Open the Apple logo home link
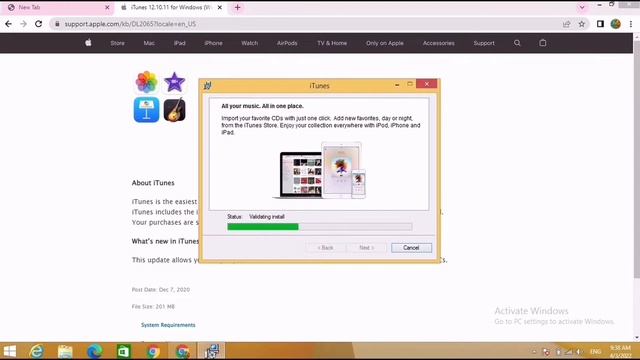Image resolution: width=640 pixels, height=360 pixels. [88, 43]
